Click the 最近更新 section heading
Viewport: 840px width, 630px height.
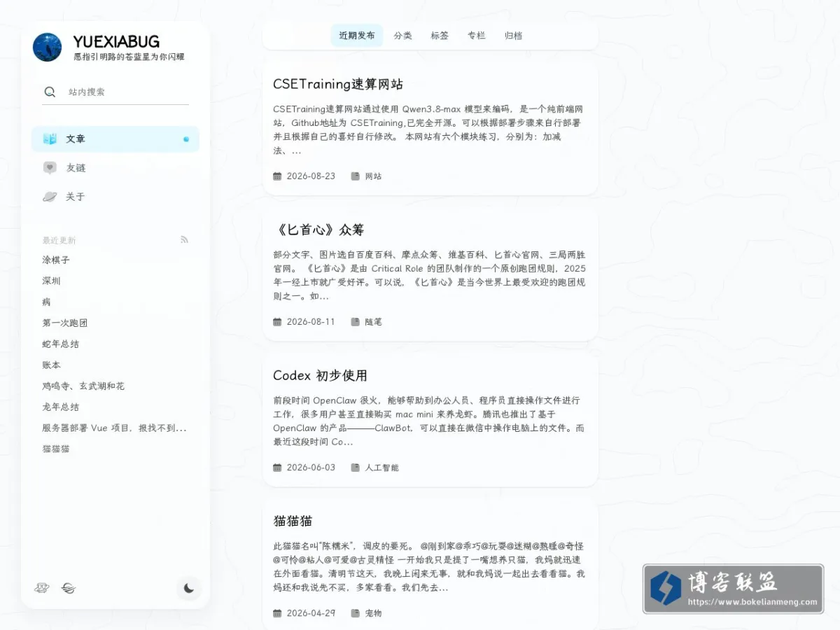point(59,240)
